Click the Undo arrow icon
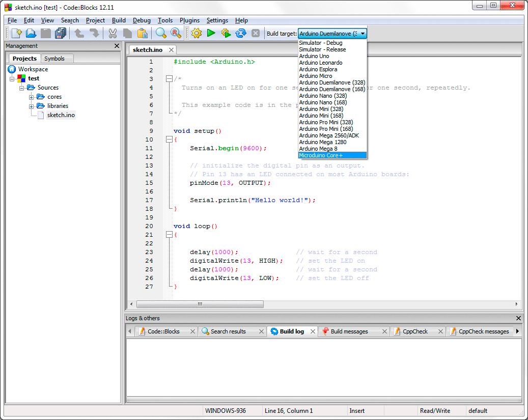The width and height of the screenshot is (528, 420). coord(79,33)
